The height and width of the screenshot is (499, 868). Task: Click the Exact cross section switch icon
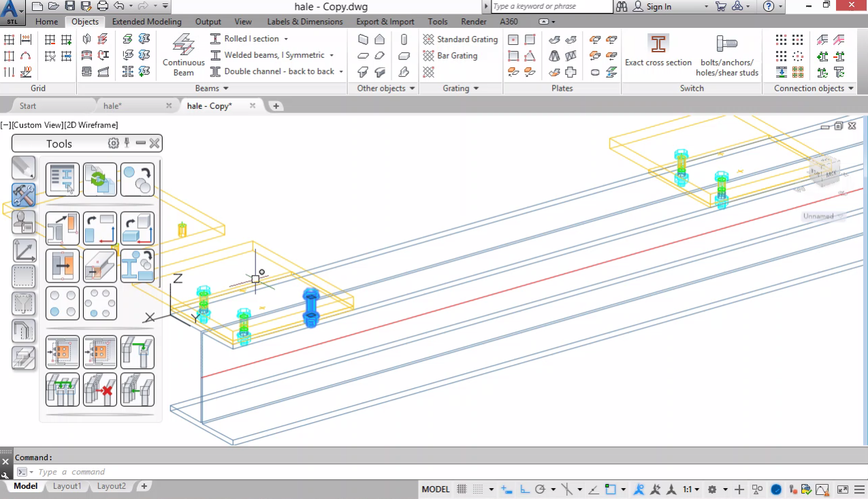point(658,44)
